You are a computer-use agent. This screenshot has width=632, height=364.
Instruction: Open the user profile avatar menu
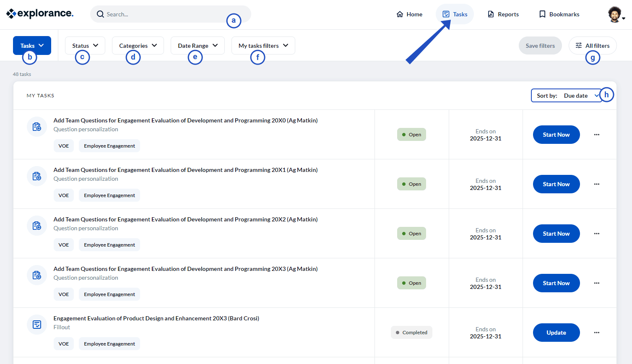pos(616,15)
